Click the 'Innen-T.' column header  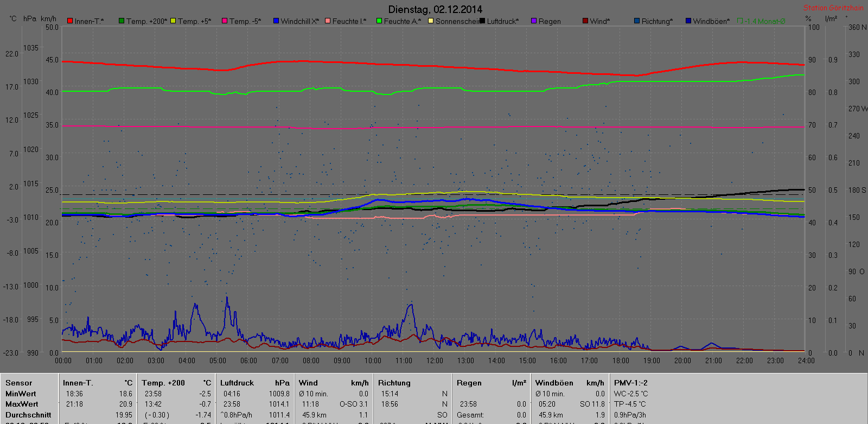[x=78, y=383]
